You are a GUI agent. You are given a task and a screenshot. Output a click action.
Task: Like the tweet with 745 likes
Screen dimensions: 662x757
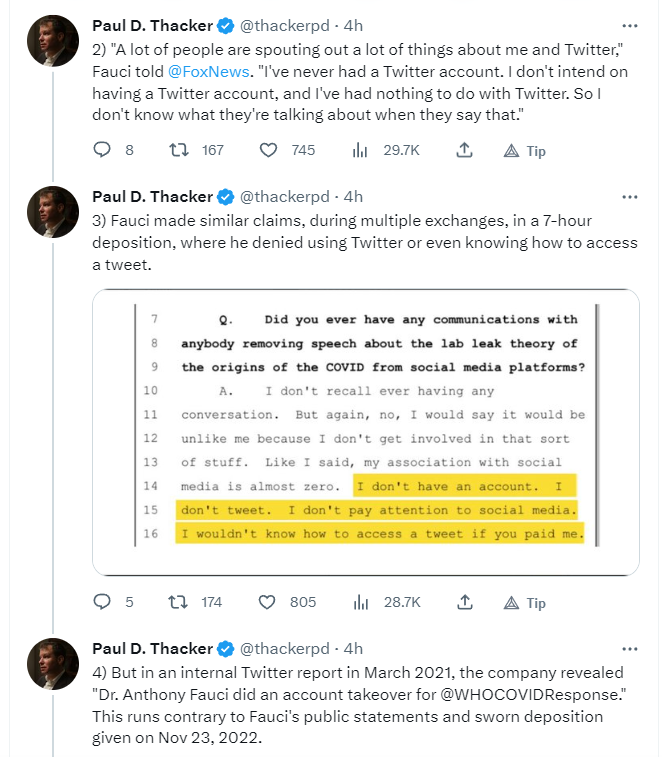(268, 150)
